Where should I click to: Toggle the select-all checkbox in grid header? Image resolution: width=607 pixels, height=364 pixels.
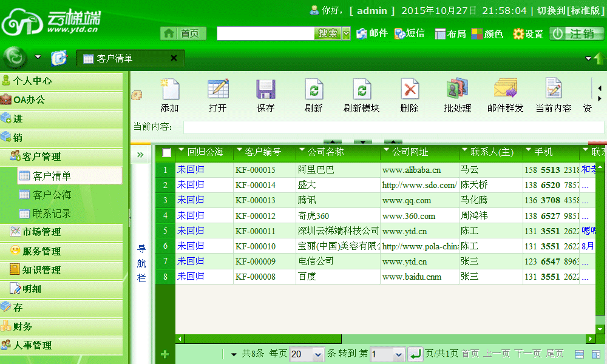(x=166, y=153)
